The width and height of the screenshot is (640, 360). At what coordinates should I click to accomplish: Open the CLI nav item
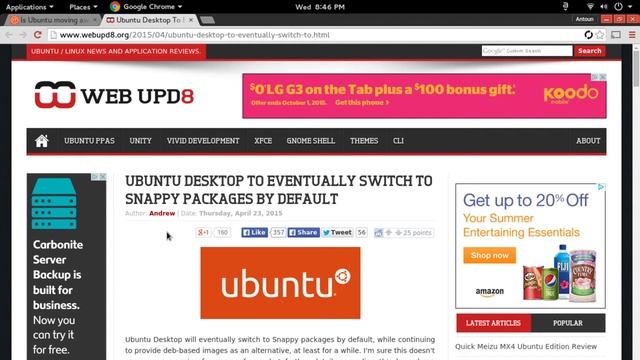pos(398,141)
